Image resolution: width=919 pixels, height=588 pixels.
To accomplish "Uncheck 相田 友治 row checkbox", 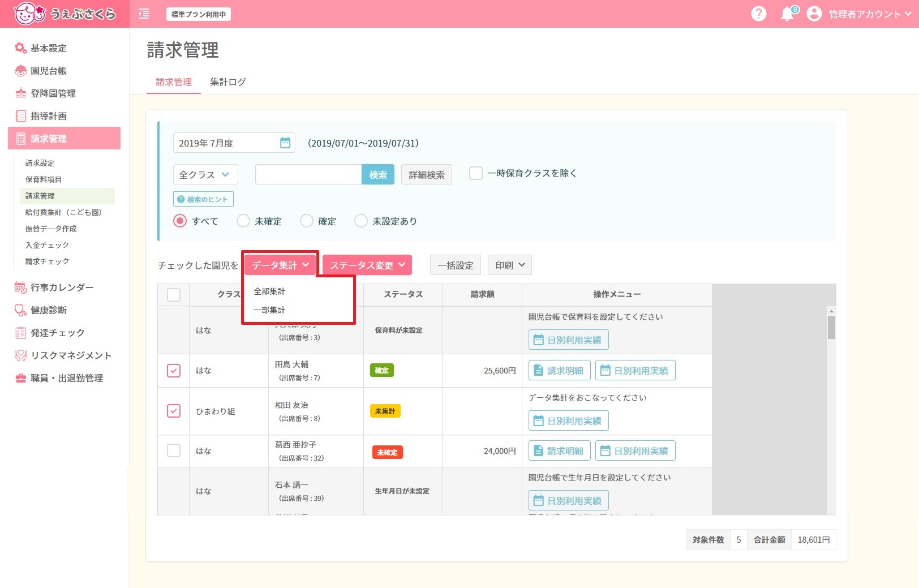I will click(x=174, y=411).
